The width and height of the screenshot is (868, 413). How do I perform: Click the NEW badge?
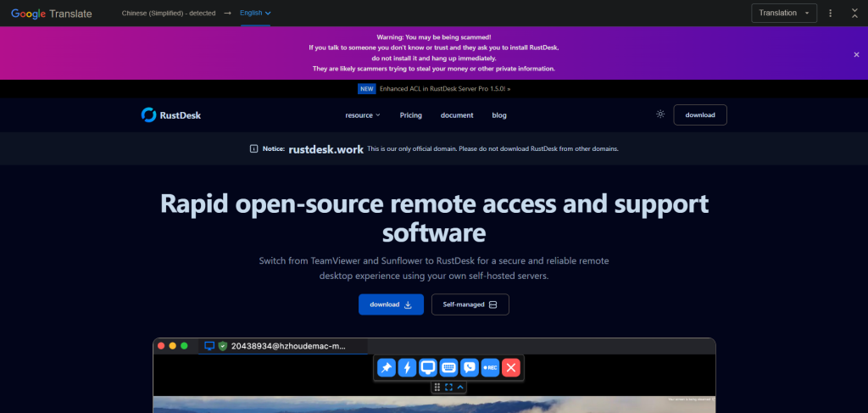pyautogui.click(x=366, y=88)
